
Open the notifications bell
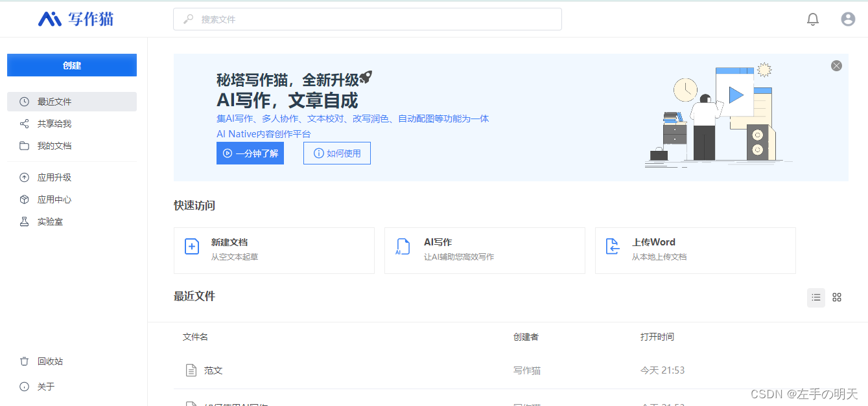click(813, 19)
